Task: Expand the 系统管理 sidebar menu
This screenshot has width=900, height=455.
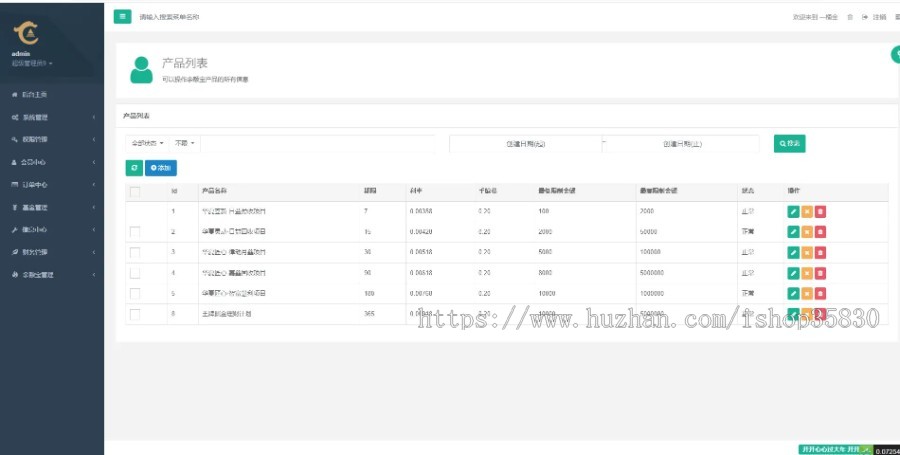Action: tap(52, 117)
